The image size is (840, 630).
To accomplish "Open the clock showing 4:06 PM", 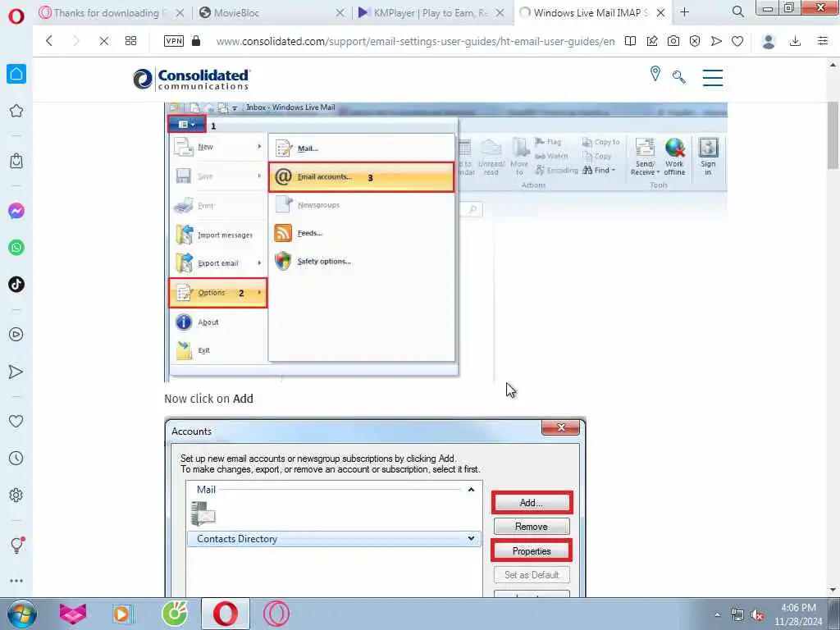I will [x=798, y=614].
